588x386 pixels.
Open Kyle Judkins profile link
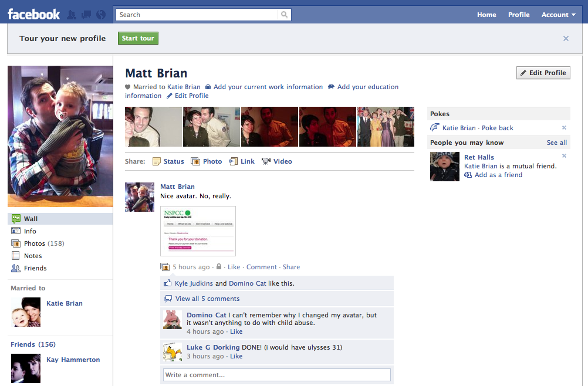(194, 283)
